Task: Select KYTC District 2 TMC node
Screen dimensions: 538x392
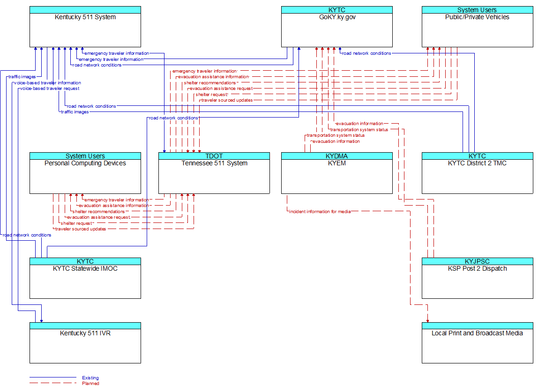Action: (x=477, y=173)
